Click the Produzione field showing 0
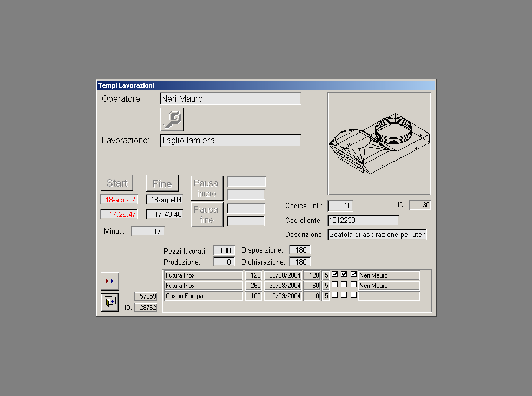This screenshot has width=532, height=396. [224, 262]
